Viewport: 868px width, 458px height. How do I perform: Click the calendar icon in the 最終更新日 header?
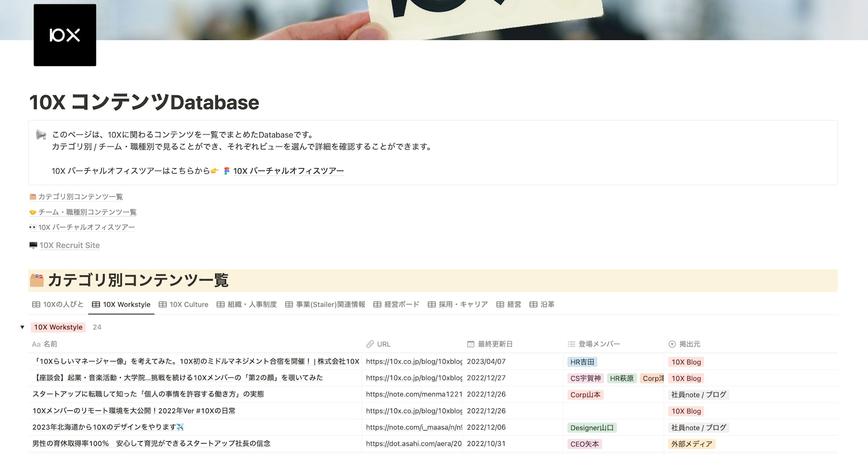(x=471, y=344)
